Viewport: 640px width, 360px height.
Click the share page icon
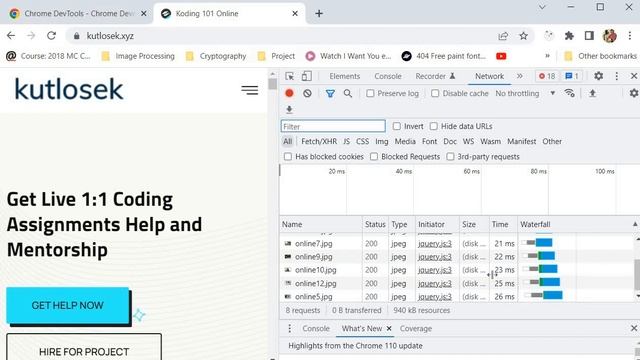503,36
